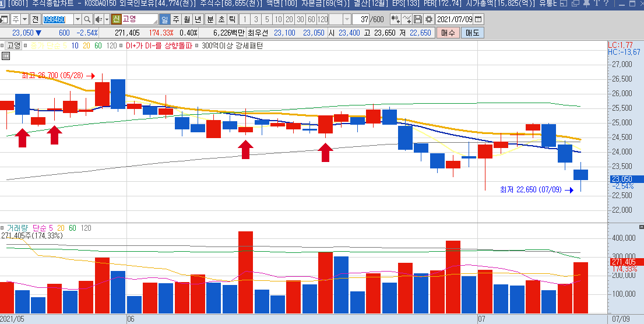Click the blue 매도 sell button
Screen dimensions: 644x324
472,33
